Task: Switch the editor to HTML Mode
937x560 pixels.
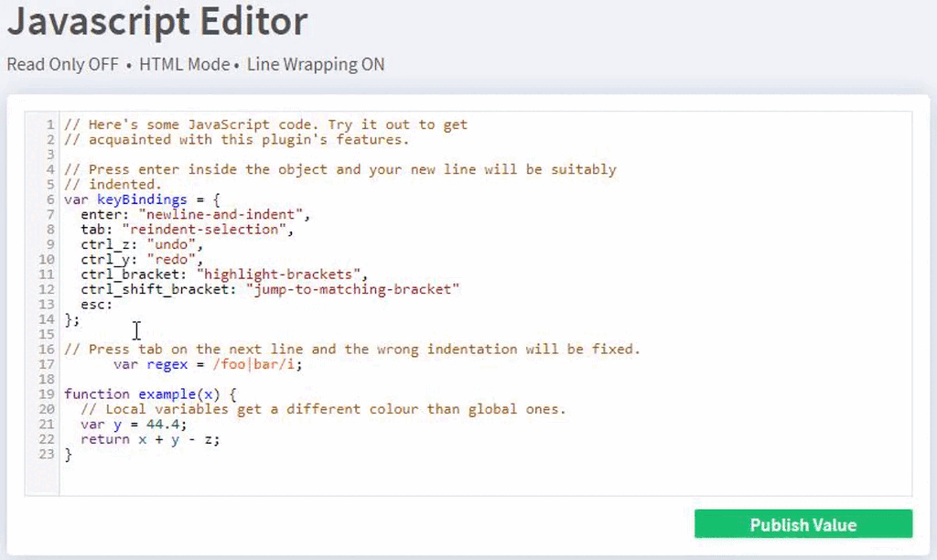Action: pos(185,64)
